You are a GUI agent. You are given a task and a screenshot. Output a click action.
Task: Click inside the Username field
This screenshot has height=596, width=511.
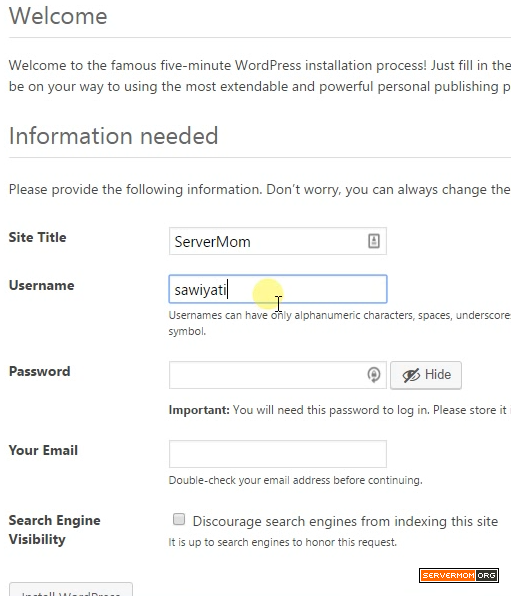tap(278, 289)
